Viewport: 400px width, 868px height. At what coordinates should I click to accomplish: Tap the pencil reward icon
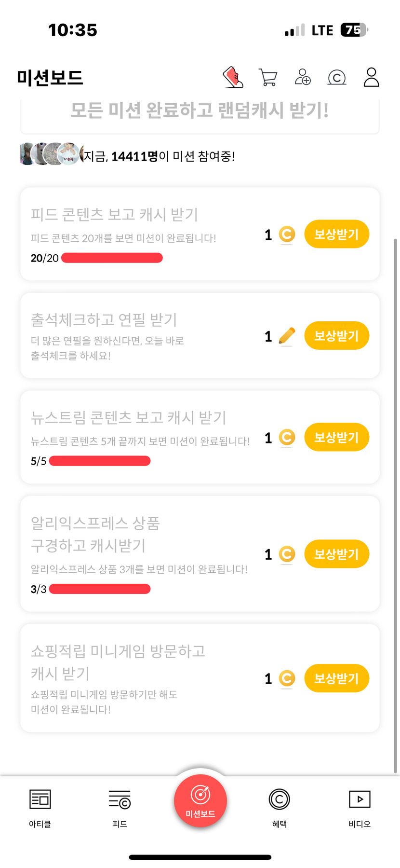click(x=287, y=336)
